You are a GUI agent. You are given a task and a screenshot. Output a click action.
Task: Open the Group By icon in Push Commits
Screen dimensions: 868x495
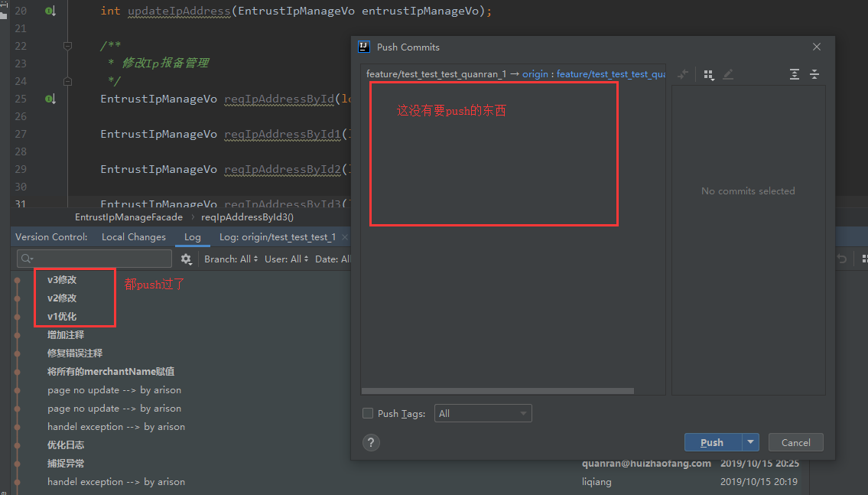(x=709, y=74)
